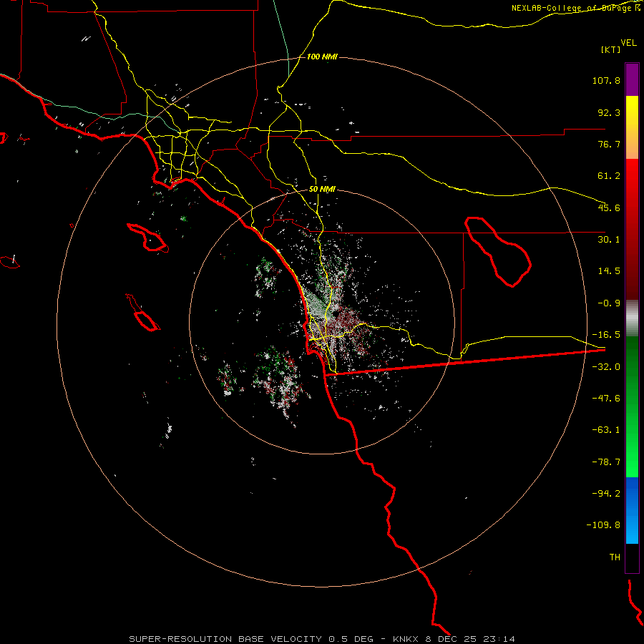Click the -109.8 velocity scale value
Image resolution: width=644 pixels, height=644 pixels.
coord(603,525)
